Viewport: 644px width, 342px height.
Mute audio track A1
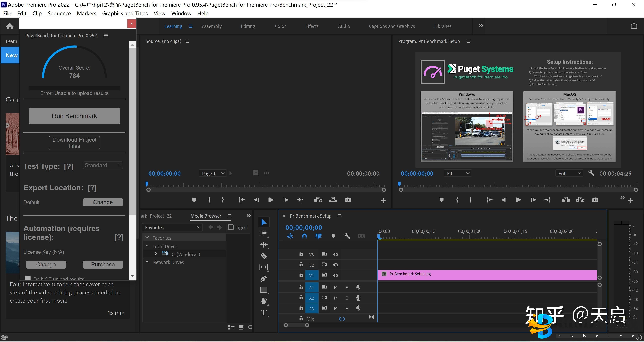(335, 288)
